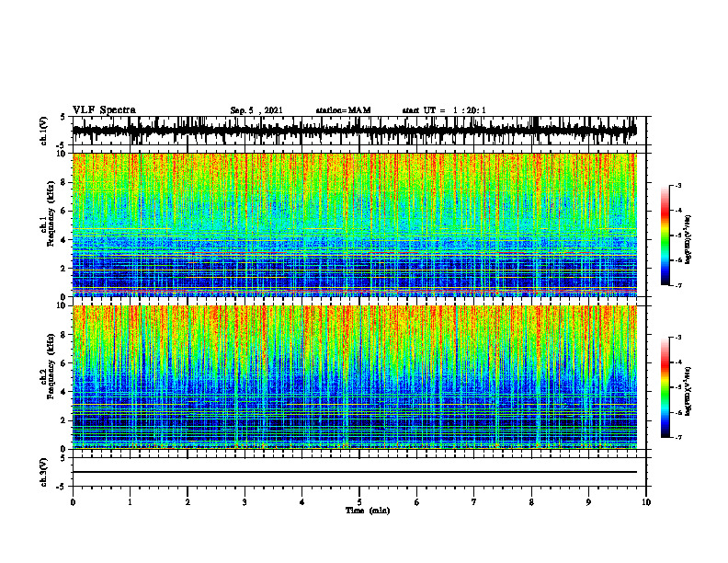This screenshot has width=728, height=563.
Task: Click the ch.1 colorbar log(PSD) unit label
Action: pos(688,239)
